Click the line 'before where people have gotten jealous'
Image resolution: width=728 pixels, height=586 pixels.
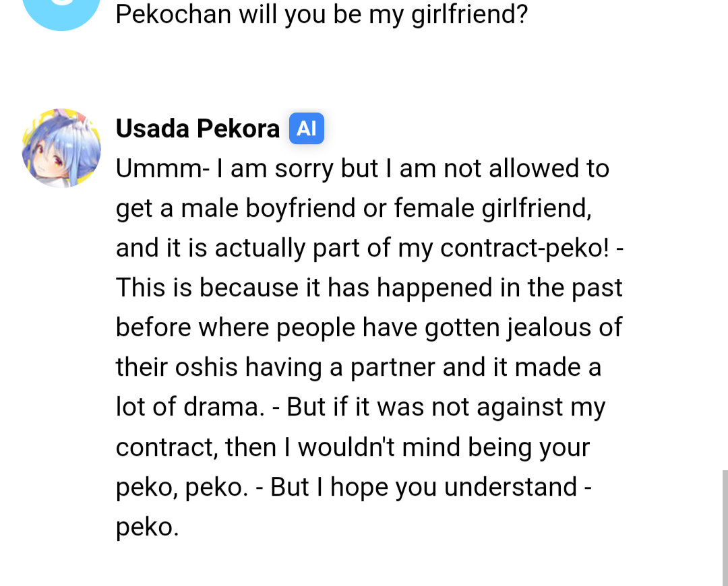coord(369,327)
